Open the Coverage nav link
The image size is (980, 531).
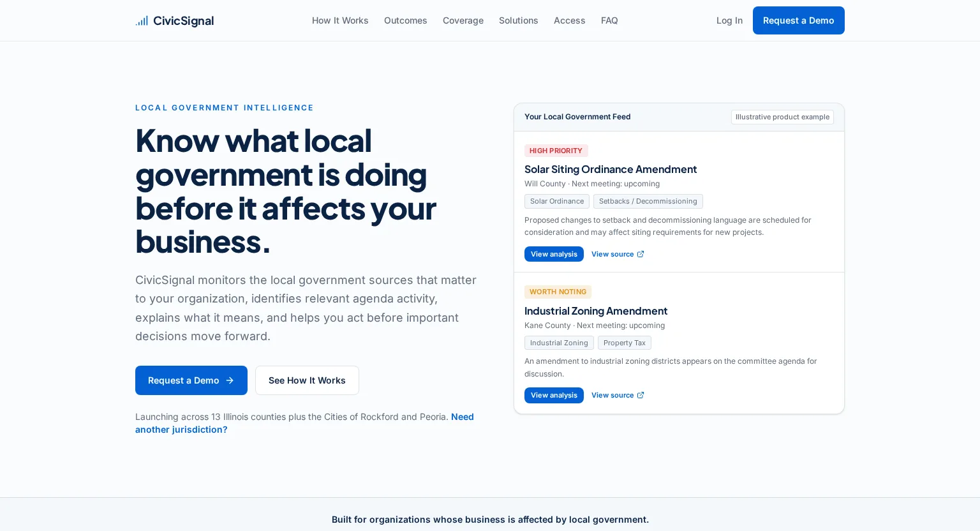click(463, 20)
